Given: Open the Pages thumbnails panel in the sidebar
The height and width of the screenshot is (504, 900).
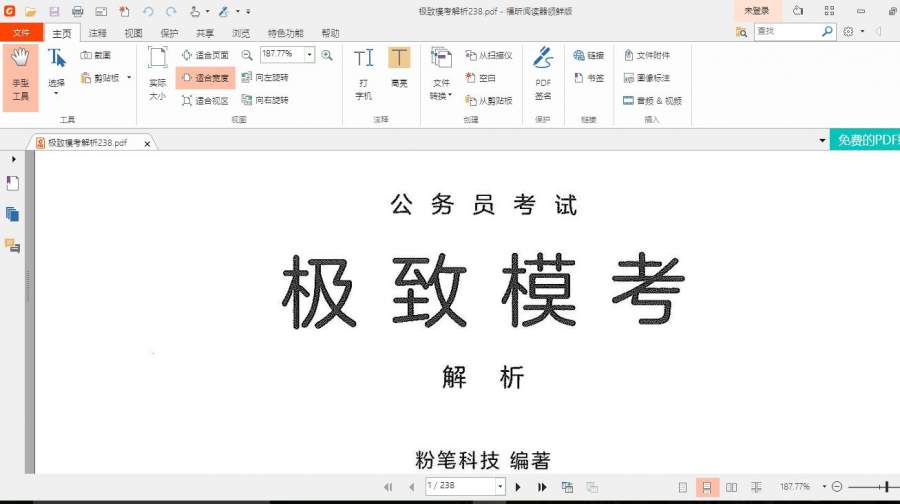Looking at the screenshot, I should click(x=13, y=214).
